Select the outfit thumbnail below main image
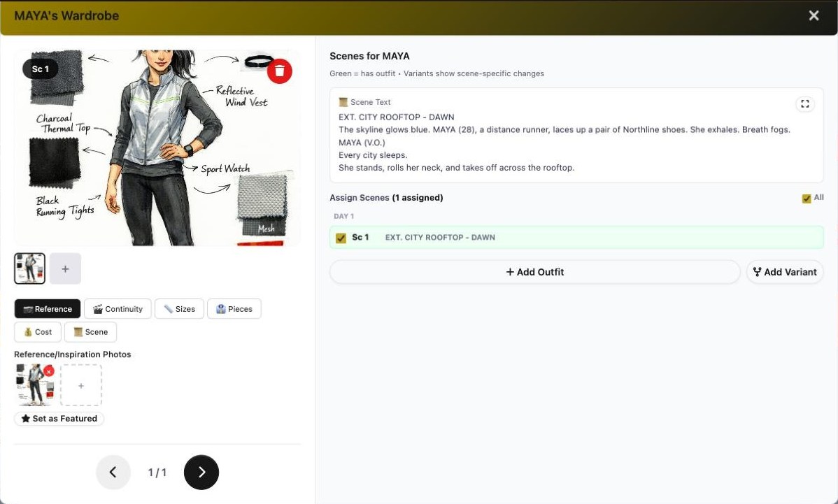Viewport: 838px width, 504px height. [29, 268]
